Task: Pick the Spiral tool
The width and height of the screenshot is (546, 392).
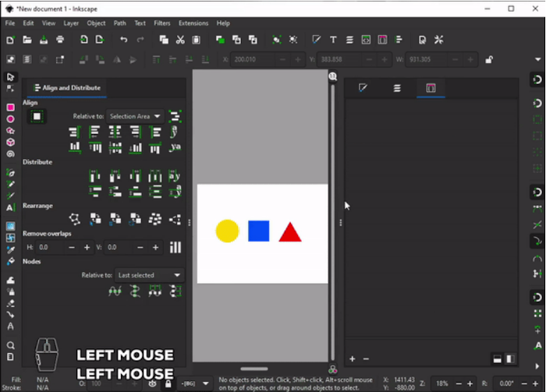Action: 10,154
